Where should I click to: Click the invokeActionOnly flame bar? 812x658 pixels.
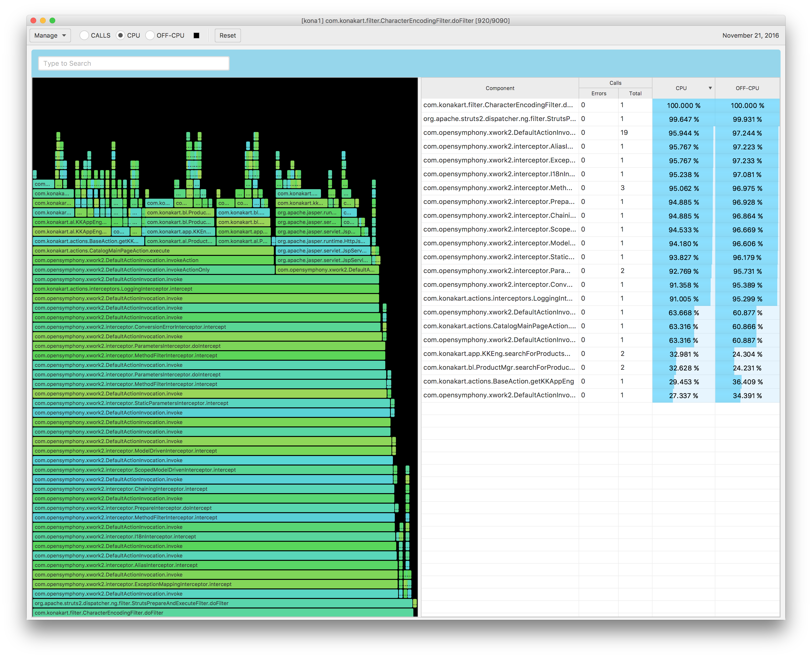(153, 270)
